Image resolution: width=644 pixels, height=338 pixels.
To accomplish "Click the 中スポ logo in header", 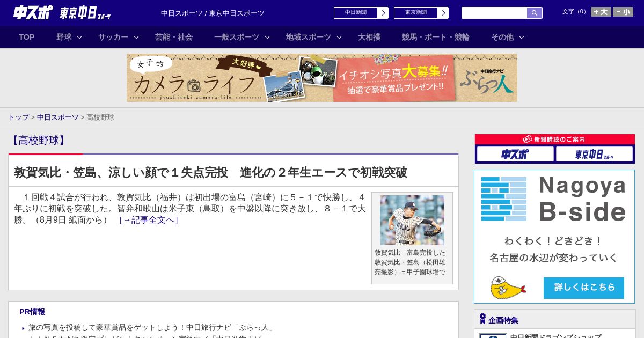I will click(x=33, y=12).
